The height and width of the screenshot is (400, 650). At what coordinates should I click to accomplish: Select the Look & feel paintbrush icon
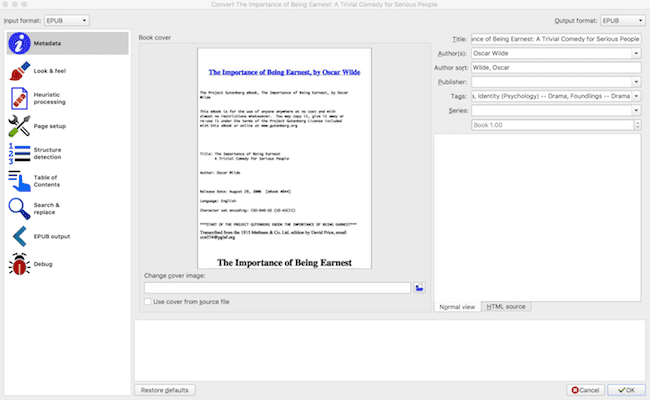(19, 71)
